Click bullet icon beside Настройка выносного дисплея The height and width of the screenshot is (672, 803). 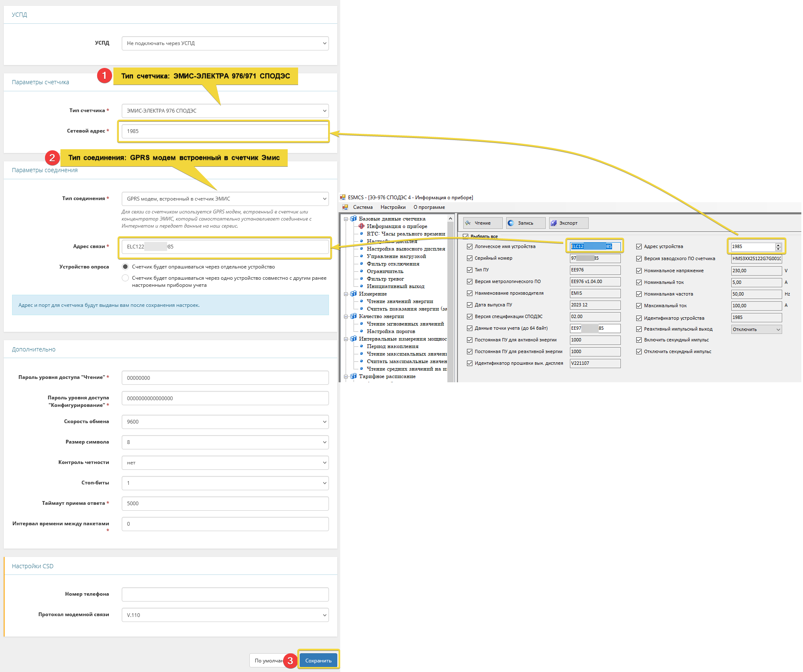361,249
